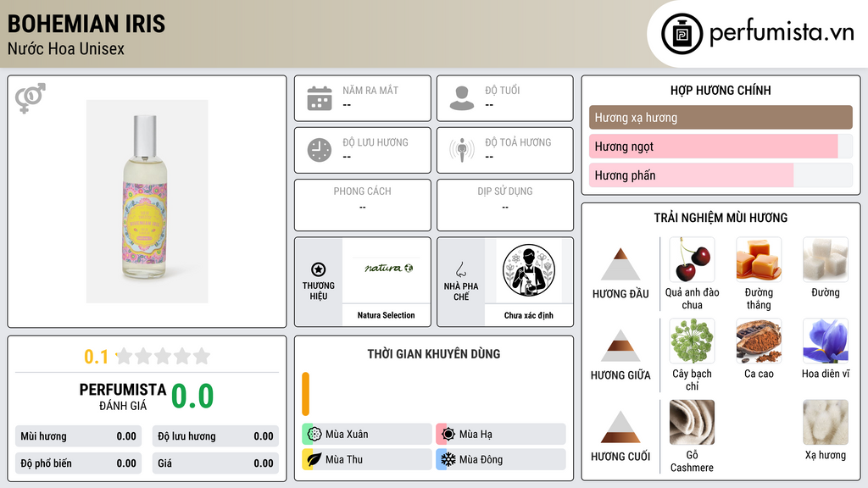
Task: Click the 0.1 user rating value
Action: coord(97,357)
